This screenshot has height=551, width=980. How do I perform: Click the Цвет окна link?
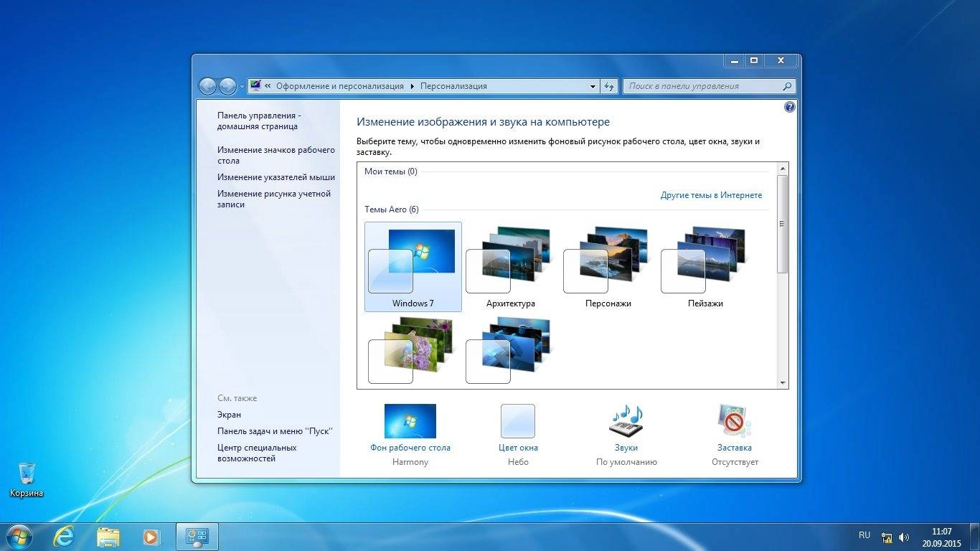518,448
